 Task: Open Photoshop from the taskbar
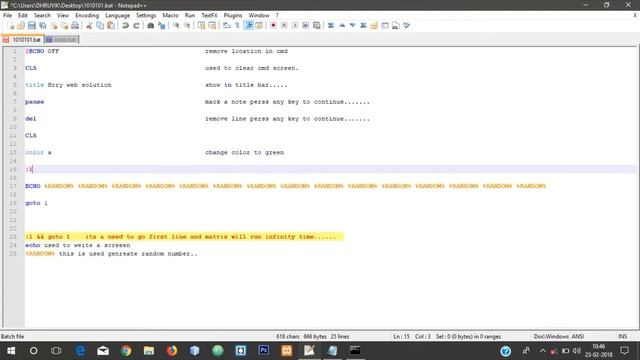click(264, 351)
